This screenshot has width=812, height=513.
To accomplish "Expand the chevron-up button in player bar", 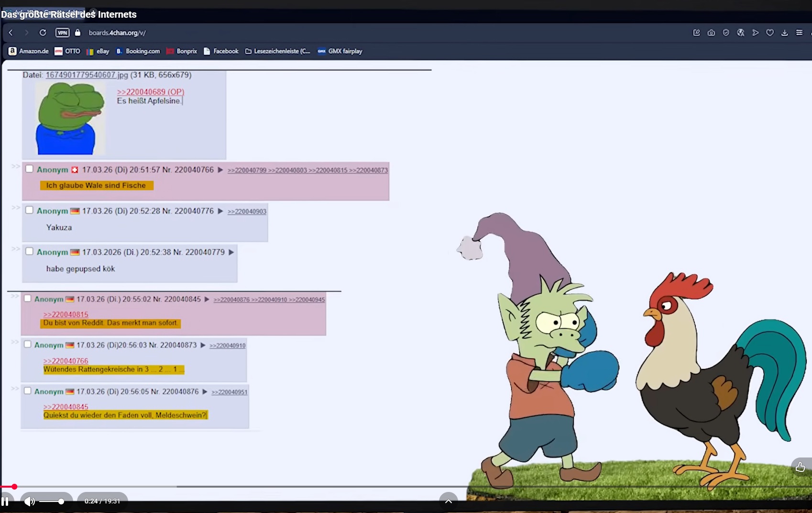I will tap(449, 501).
